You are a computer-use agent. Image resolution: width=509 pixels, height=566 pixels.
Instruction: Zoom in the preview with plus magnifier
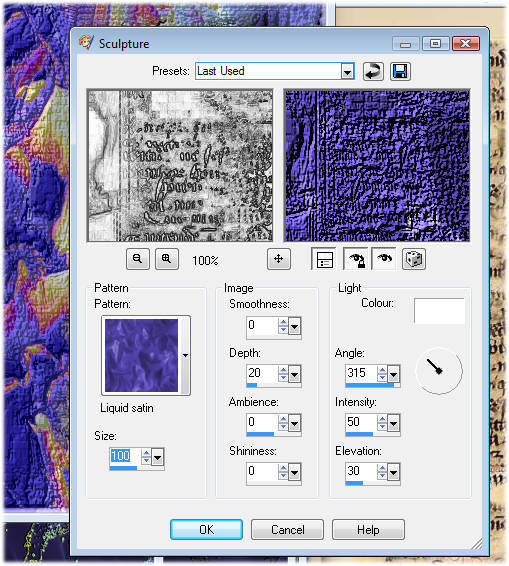166,259
